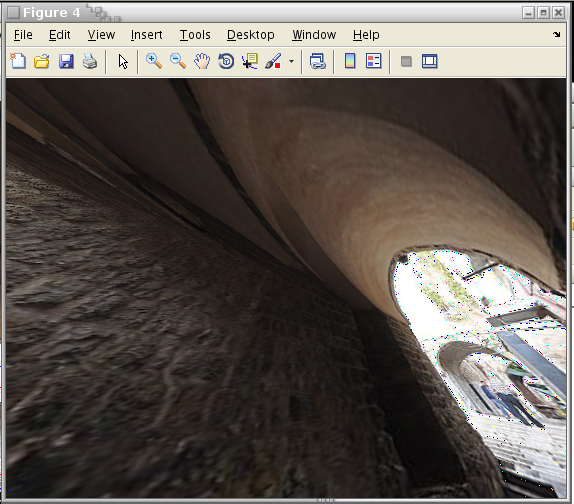Activate the Zoom In magnifier tool
Image resolution: width=574 pixels, height=504 pixels.
pos(154,61)
